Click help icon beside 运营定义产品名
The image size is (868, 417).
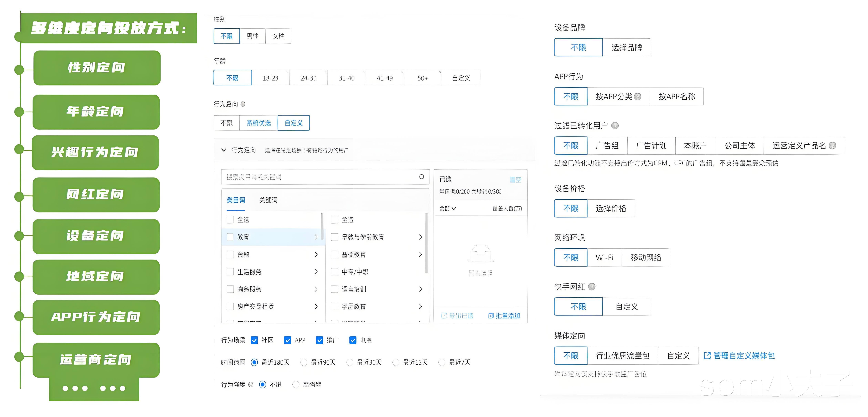[832, 146]
